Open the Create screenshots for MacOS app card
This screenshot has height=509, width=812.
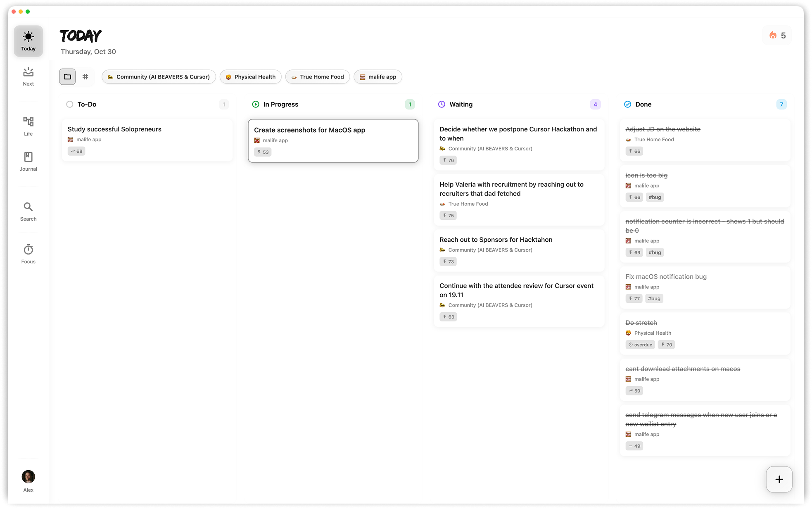point(333,140)
